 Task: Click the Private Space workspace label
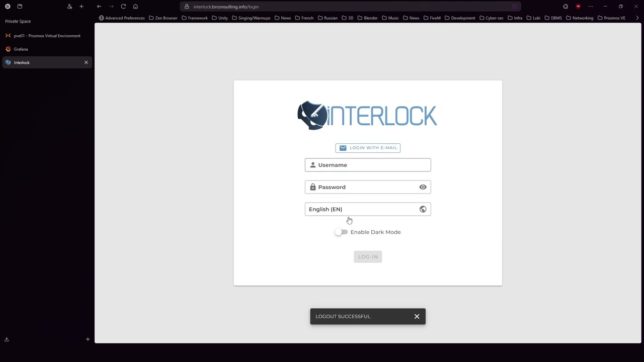click(x=18, y=21)
